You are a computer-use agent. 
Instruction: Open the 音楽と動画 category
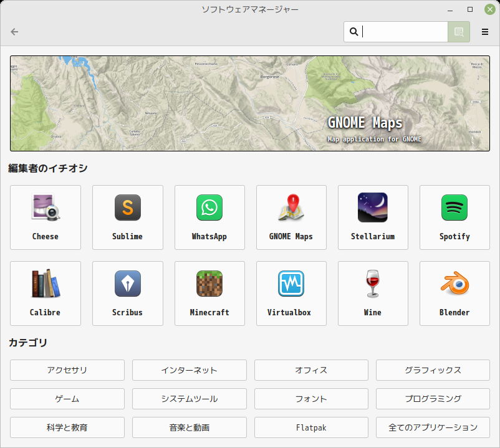190,427
